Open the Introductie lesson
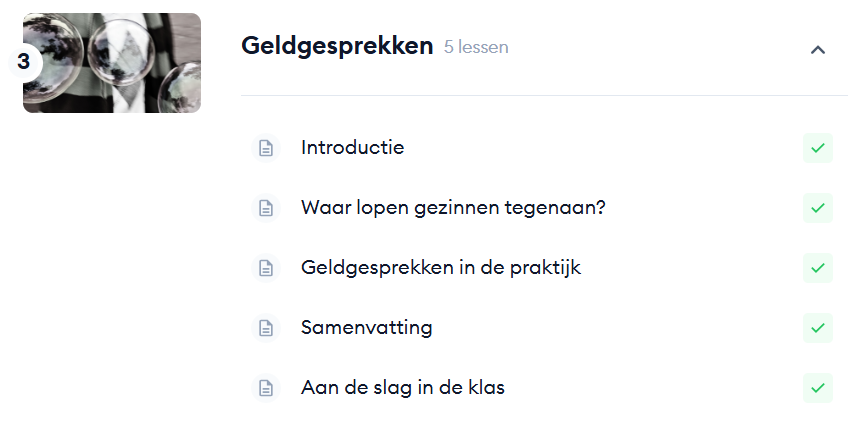 (352, 148)
